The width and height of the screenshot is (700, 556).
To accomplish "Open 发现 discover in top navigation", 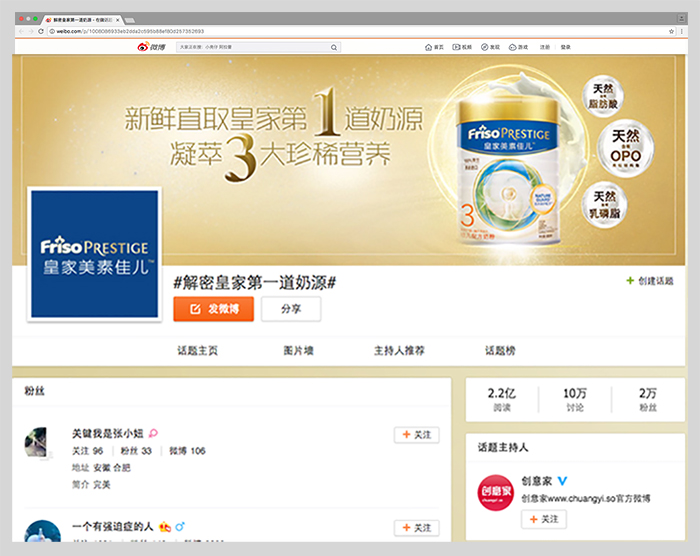I will click(491, 47).
